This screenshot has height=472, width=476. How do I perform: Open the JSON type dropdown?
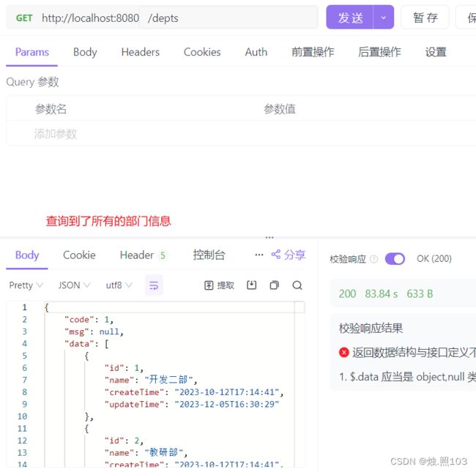75,285
